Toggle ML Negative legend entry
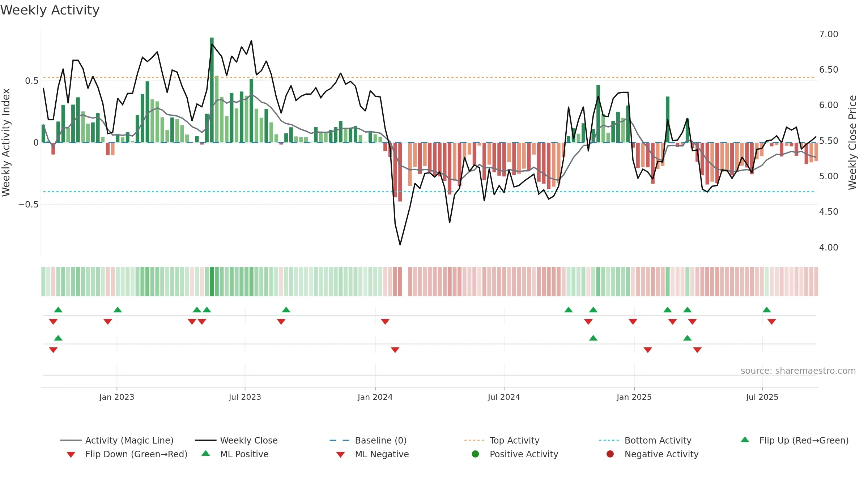The height and width of the screenshot is (488, 868). (373, 454)
